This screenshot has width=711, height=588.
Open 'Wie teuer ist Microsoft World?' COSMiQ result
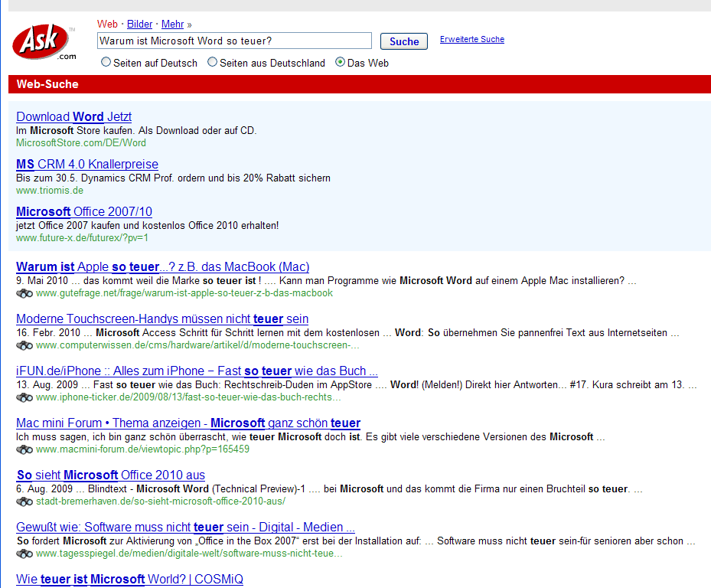[129, 580]
